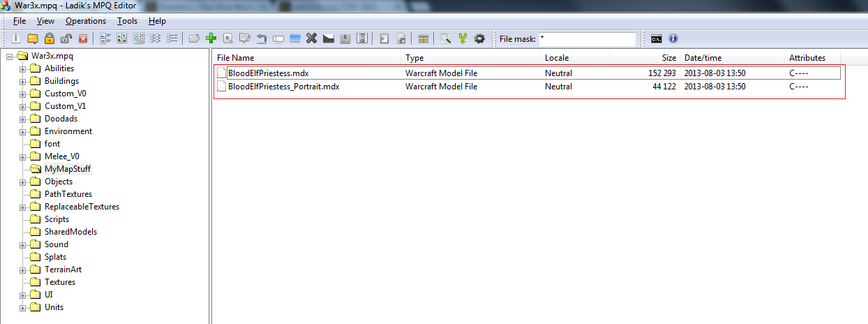
Task: Sort by Size column header
Action: pyautogui.click(x=645, y=58)
